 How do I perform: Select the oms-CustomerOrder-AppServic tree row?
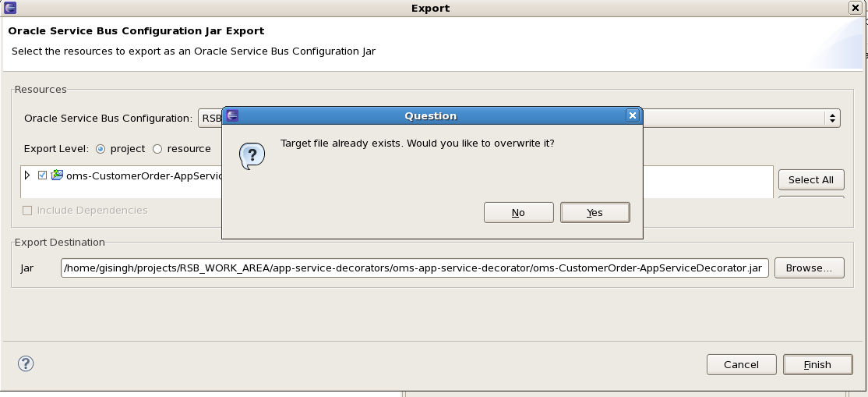pyautogui.click(x=144, y=175)
